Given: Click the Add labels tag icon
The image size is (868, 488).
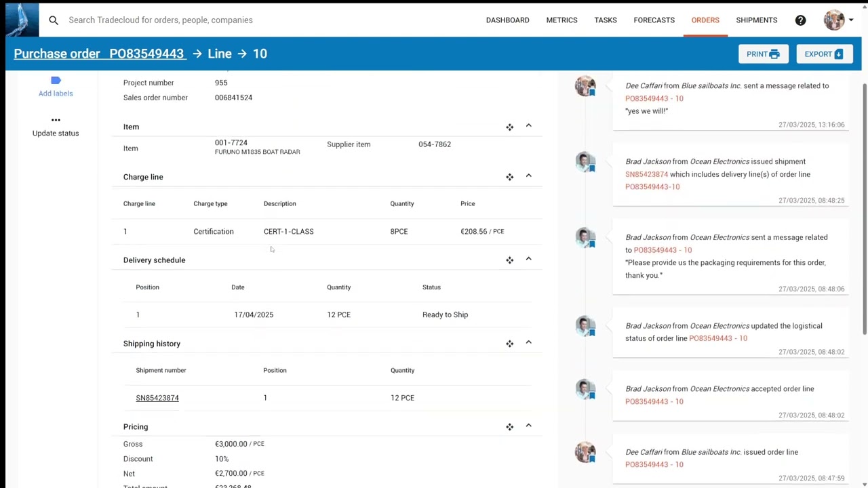Looking at the screenshot, I should tap(56, 81).
